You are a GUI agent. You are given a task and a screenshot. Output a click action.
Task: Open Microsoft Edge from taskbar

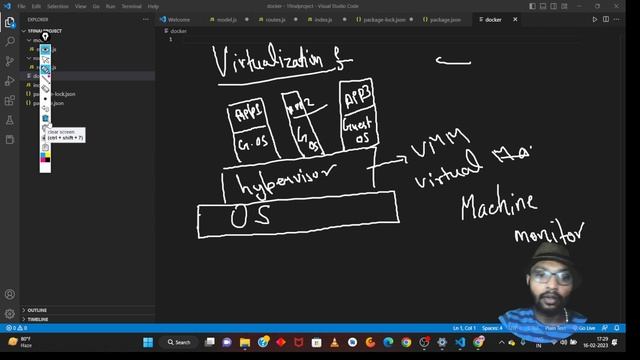388,342
